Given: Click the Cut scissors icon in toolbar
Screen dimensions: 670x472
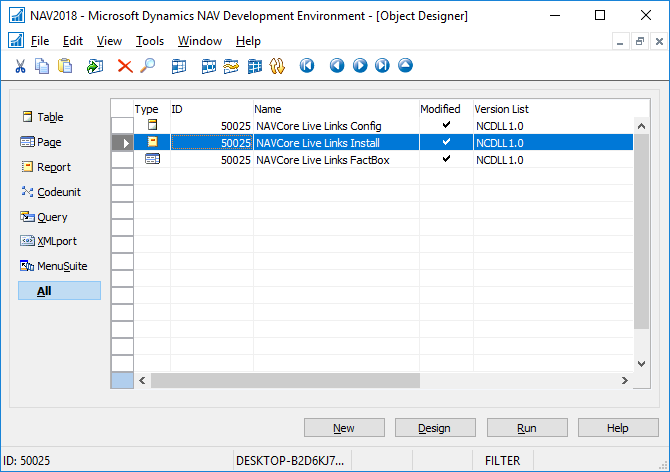Looking at the screenshot, I should (x=19, y=66).
